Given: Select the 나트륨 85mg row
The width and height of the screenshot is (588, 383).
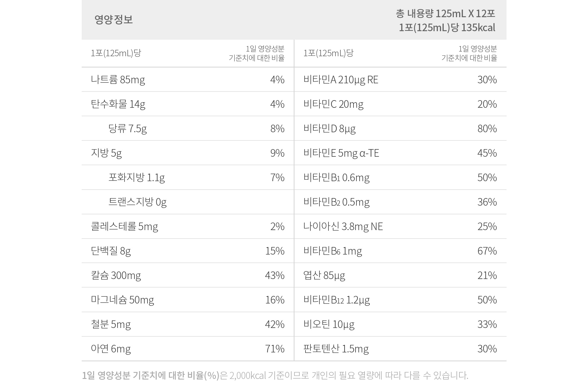Looking at the screenshot, I should click(x=188, y=80).
